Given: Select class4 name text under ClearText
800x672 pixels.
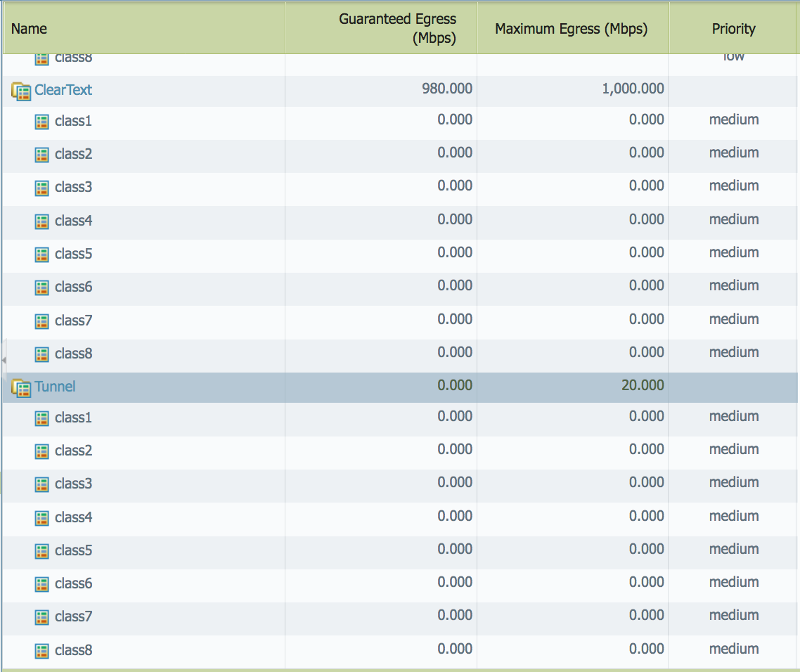Looking at the screenshot, I should tap(74, 221).
